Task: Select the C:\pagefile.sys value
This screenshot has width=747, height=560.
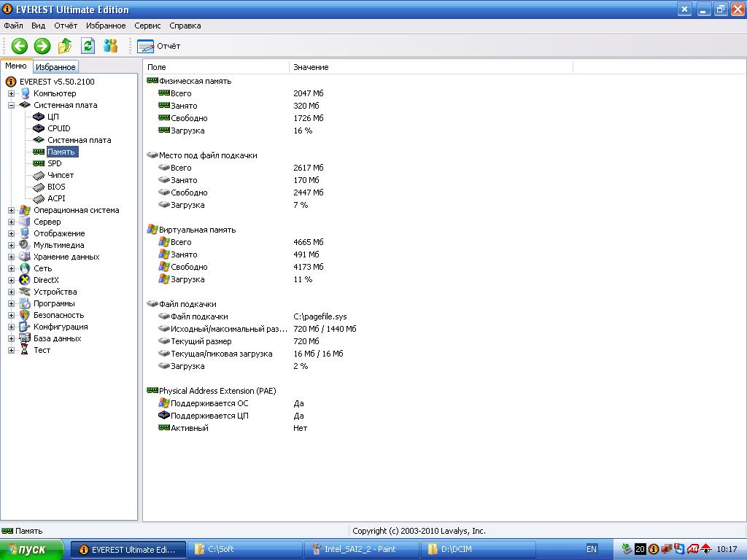Action: pos(320,316)
